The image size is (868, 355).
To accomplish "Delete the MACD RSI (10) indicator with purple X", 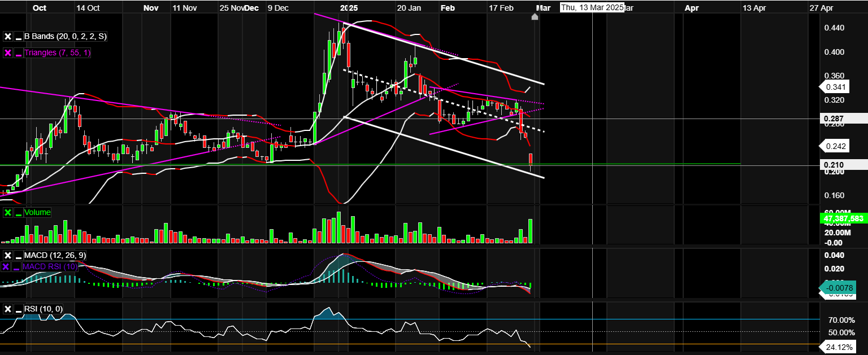I will [x=6, y=266].
